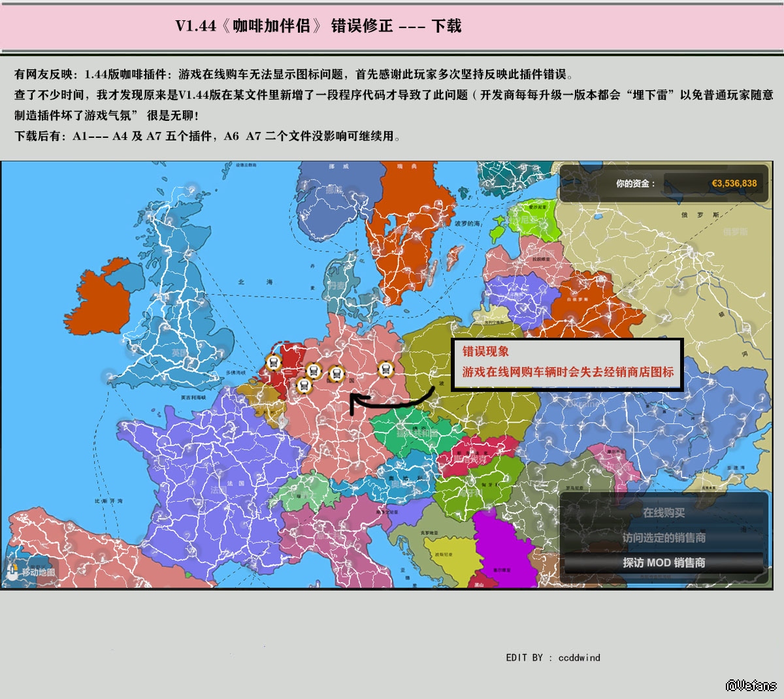Click the 比斯开湾 label on the map
The height and width of the screenshot is (699, 784).
(x=108, y=501)
